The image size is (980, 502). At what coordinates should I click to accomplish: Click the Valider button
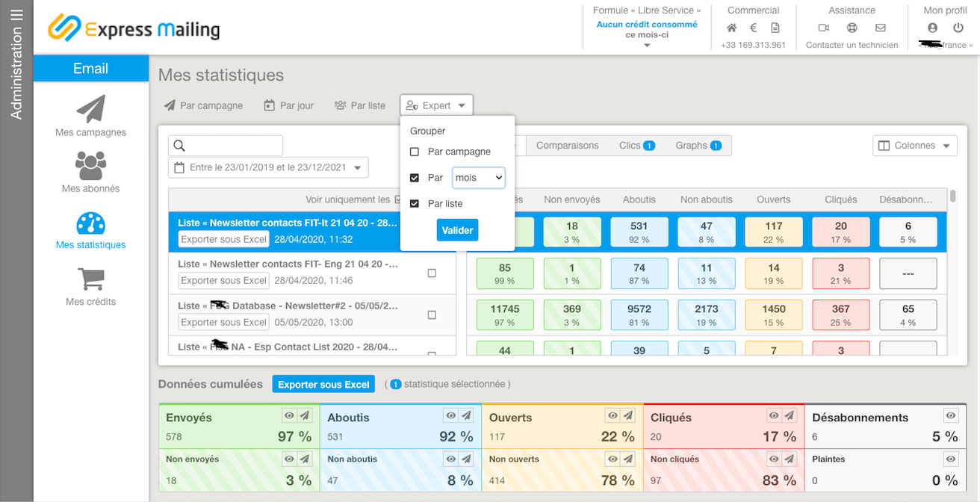(x=457, y=230)
